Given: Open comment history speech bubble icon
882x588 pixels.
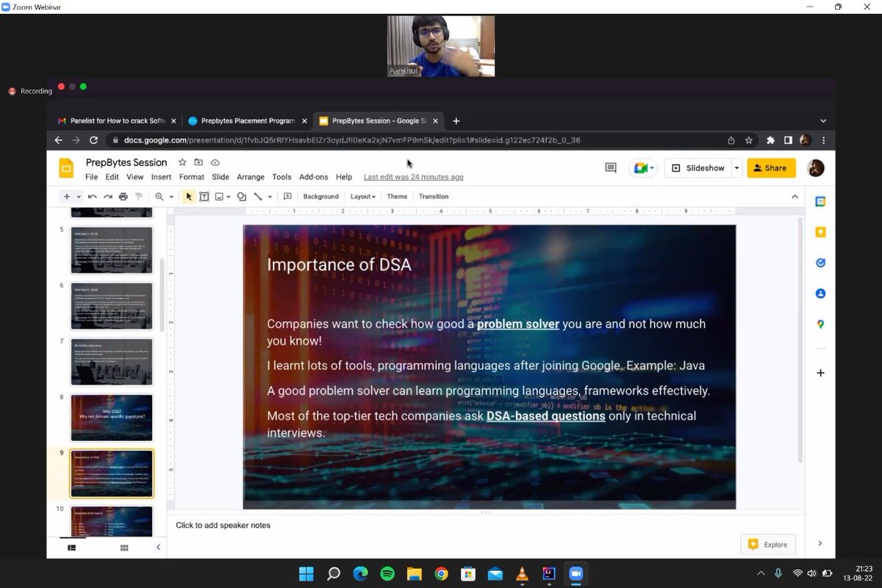Looking at the screenshot, I should [611, 168].
